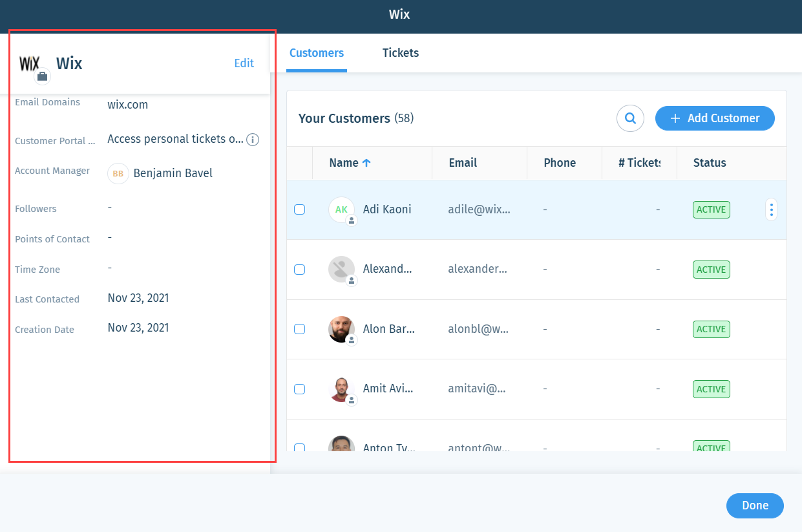
Task: Click Benjamin Bavel's BB avatar
Action: click(x=118, y=173)
